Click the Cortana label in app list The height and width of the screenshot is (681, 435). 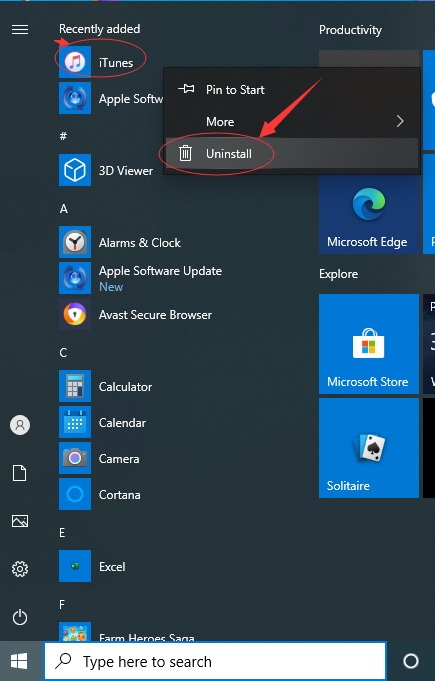[x=119, y=495]
